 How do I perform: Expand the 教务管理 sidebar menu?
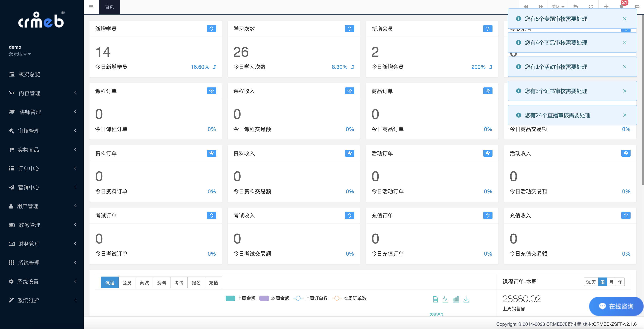tap(42, 225)
